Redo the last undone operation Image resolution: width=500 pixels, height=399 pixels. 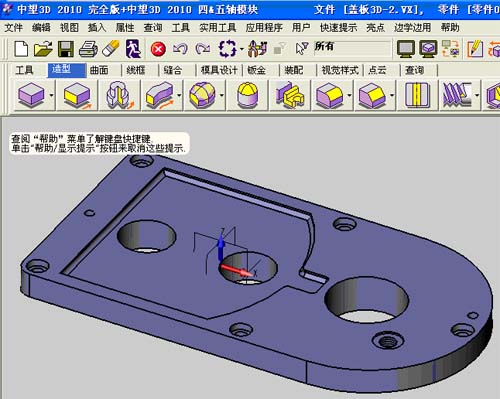(203, 49)
